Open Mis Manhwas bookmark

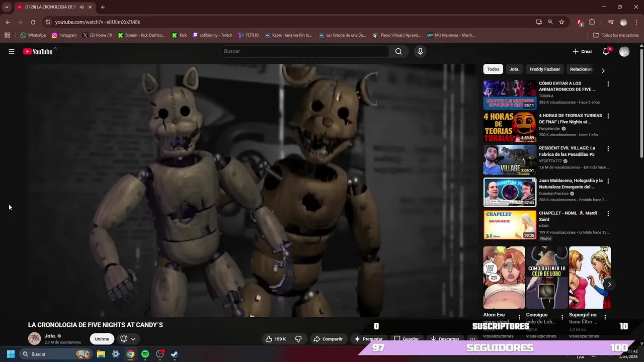[x=451, y=35]
